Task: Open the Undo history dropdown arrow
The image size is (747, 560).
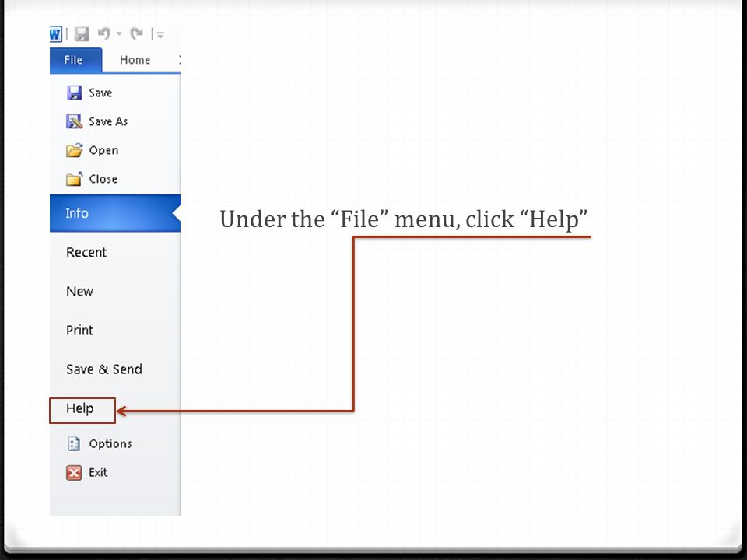Action: (119, 33)
